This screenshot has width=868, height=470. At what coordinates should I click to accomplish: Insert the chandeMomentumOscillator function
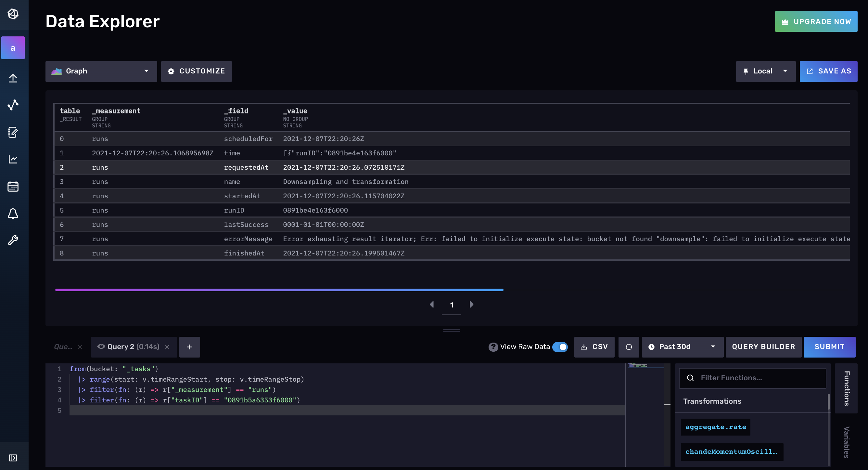732,452
